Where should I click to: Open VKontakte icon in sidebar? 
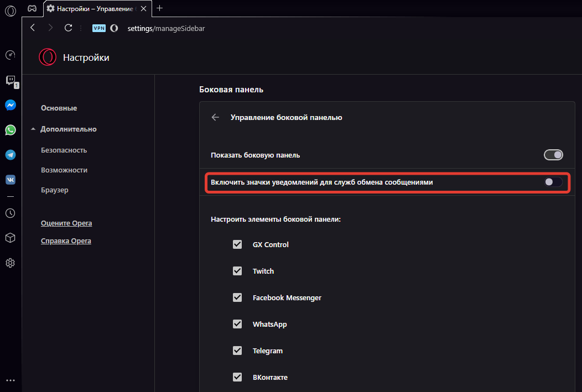[11, 180]
